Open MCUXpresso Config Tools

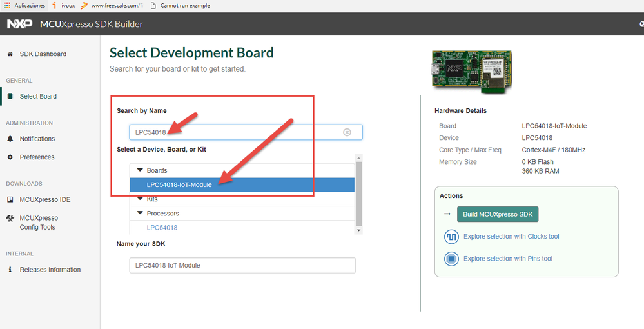coord(39,223)
